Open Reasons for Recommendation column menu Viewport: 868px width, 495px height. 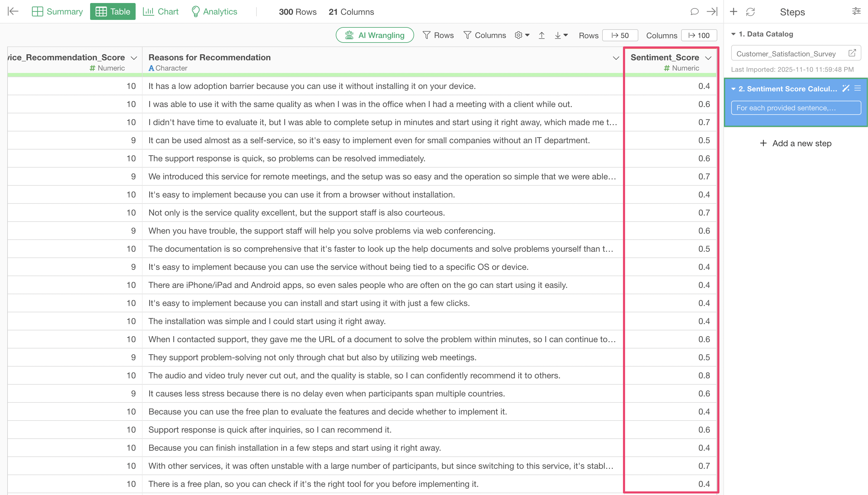point(615,58)
